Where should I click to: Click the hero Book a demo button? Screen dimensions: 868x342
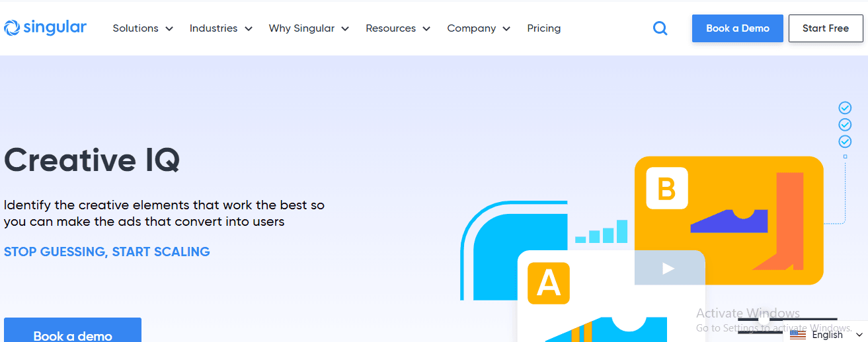point(73,330)
